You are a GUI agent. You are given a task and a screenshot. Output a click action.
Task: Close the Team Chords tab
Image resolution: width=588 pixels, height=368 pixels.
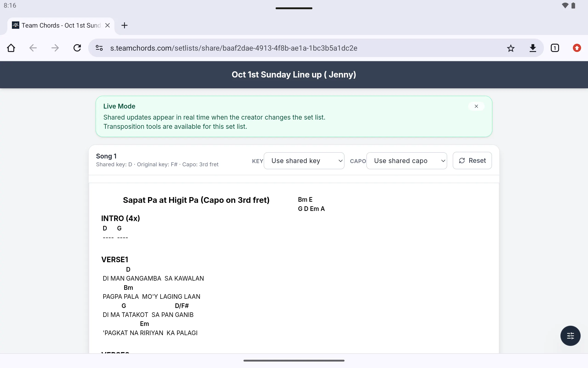[x=107, y=25]
